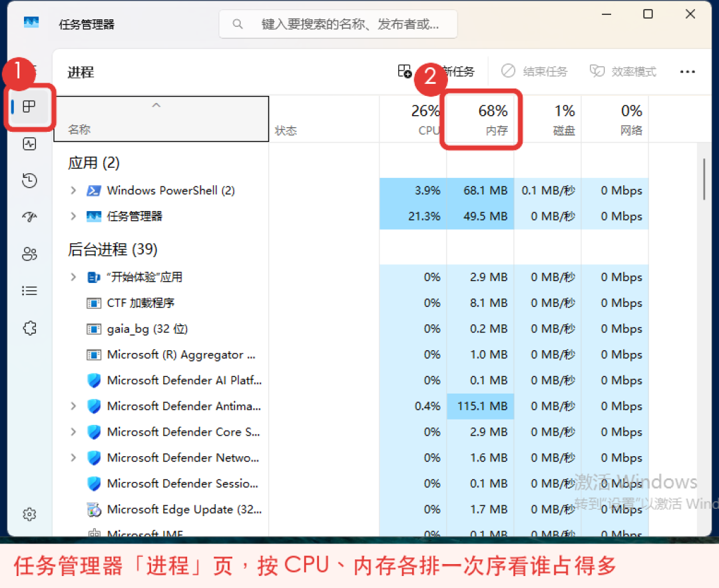Click the search magnifier icon

pos(238,24)
